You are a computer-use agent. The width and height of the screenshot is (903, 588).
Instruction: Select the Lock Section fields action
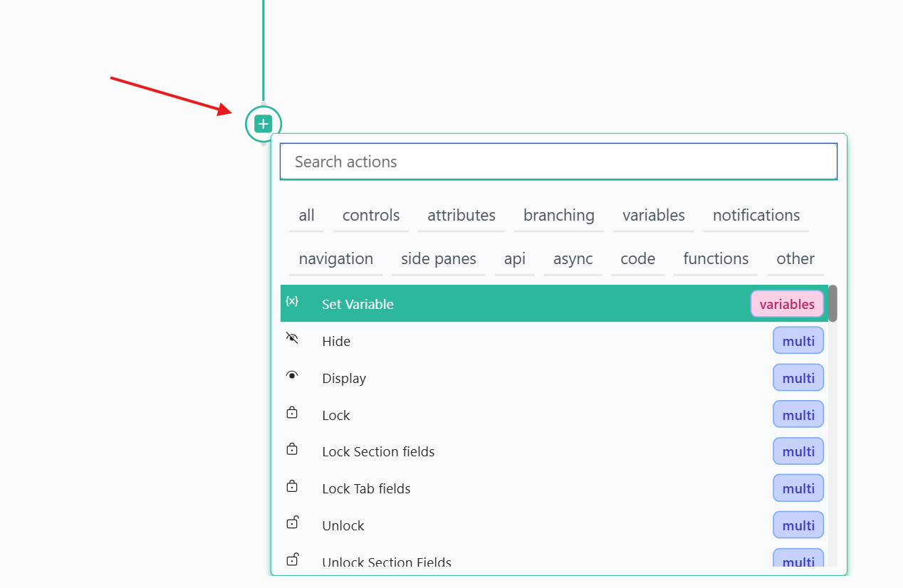point(554,451)
